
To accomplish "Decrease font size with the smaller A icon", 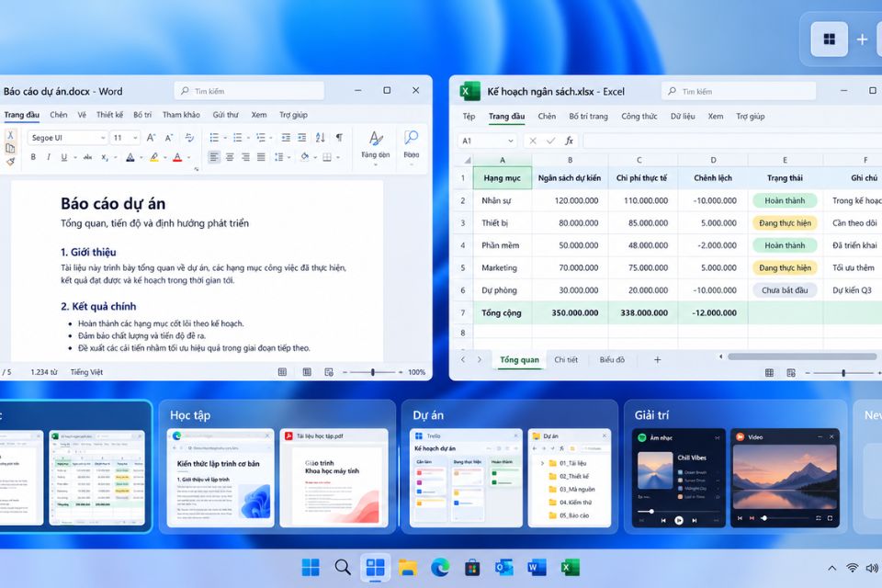I will 169,137.
